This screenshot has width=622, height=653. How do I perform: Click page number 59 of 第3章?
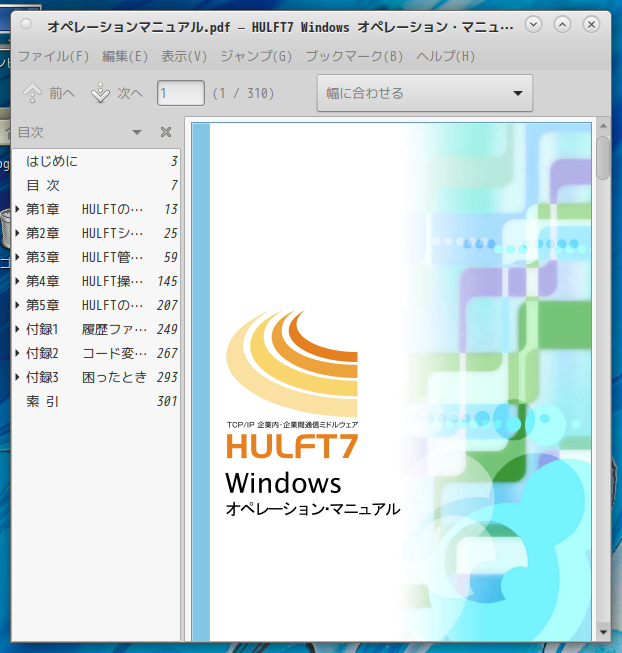171,257
